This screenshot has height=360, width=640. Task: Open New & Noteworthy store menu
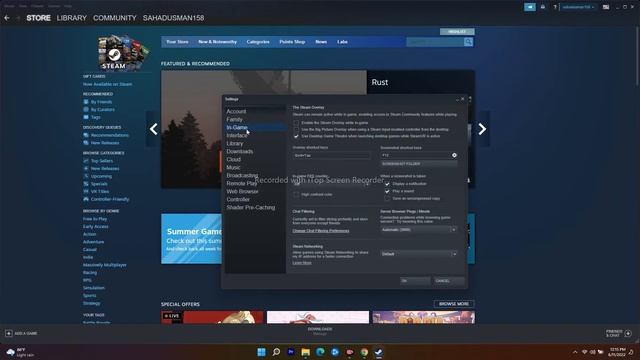[x=218, y=42]
